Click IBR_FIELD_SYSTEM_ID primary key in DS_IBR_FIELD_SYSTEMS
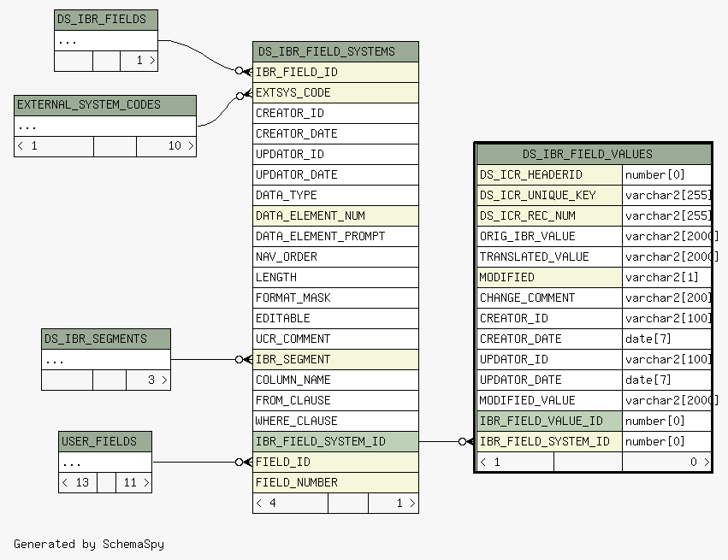This screenshot has height=560, width=728. pyautogui.click(x=335, y=441)
